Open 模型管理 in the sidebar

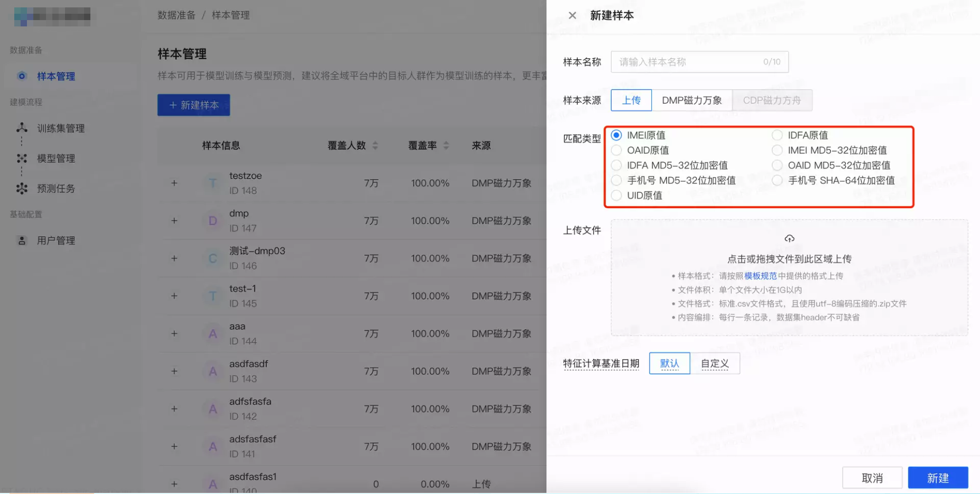coord(55,158)
